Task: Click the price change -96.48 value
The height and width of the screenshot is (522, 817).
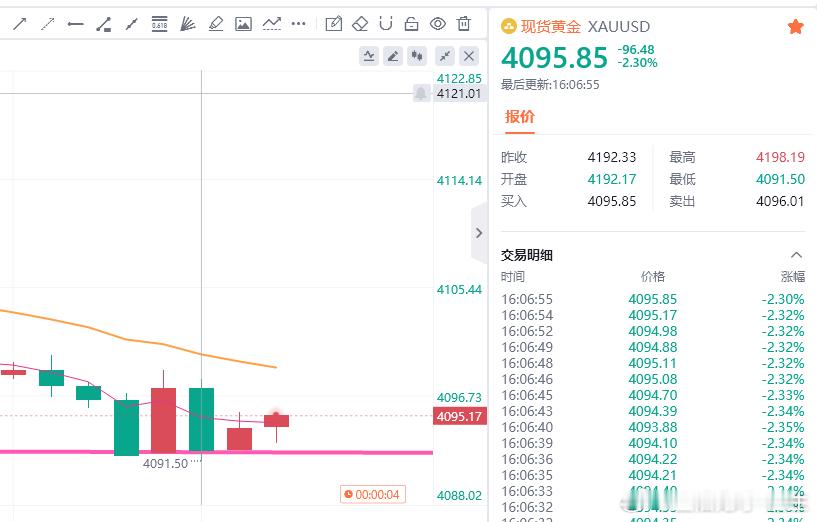Action: click(636, 49)
